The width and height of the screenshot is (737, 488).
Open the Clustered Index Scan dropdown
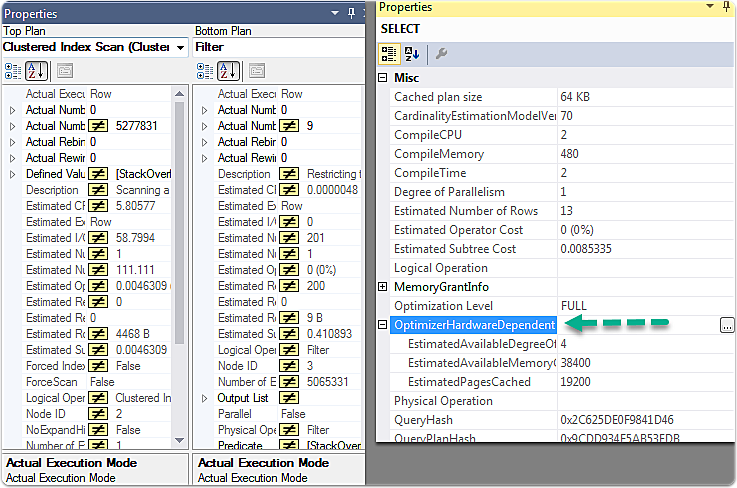(180, 47)
